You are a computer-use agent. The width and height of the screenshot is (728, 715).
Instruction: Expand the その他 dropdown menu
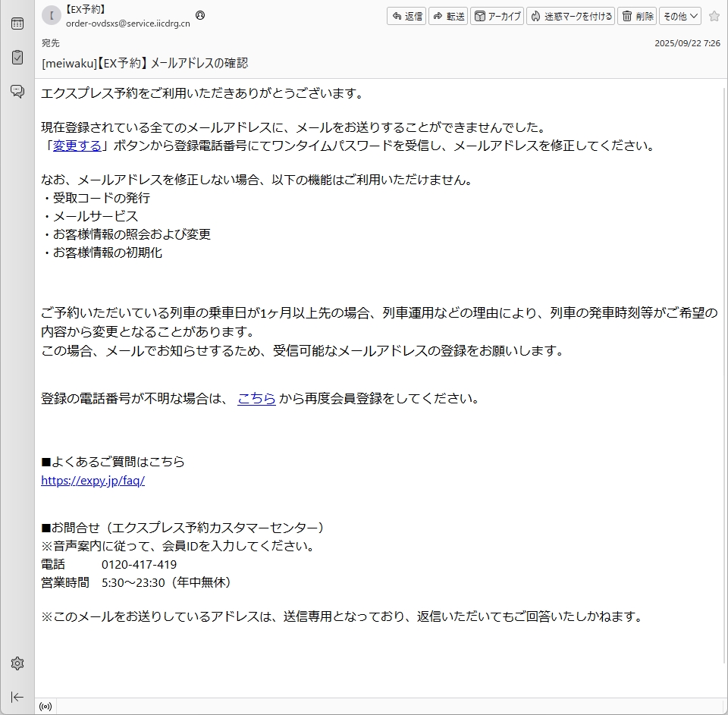(x=679, y=16)
